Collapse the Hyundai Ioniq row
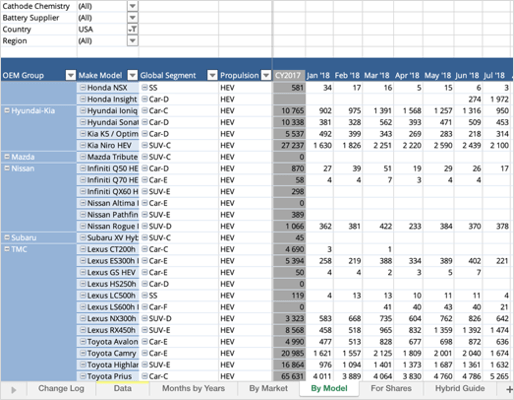Screen dimensions: 514x400 click(83, 111)
